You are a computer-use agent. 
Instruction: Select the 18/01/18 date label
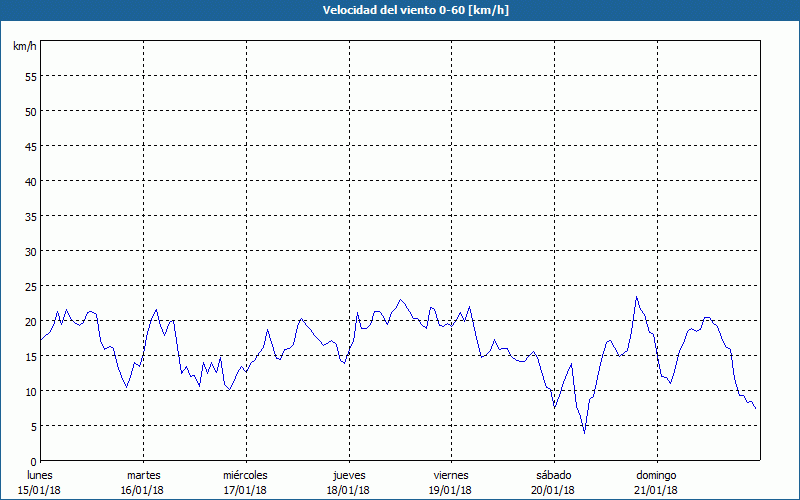click(348, 490)
